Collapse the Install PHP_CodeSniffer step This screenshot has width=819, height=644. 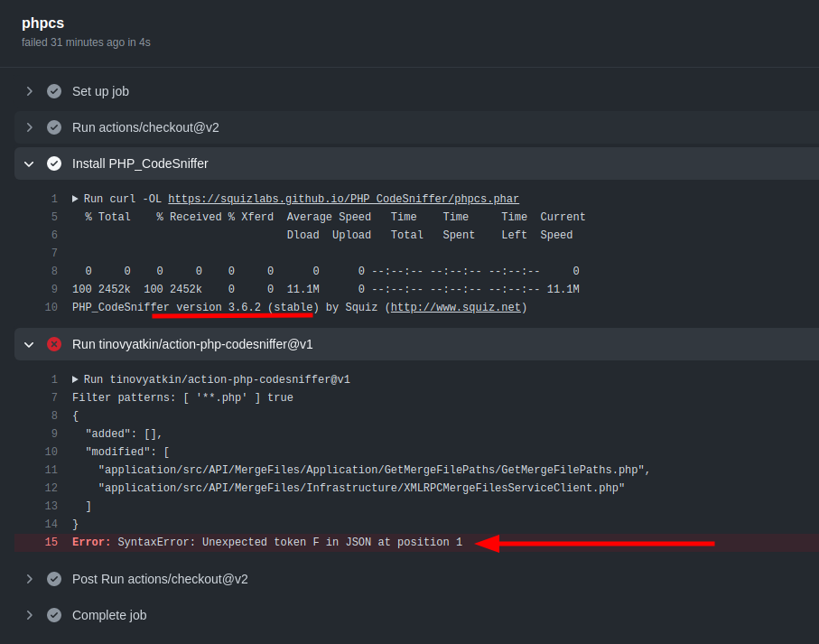coord(29,164)
